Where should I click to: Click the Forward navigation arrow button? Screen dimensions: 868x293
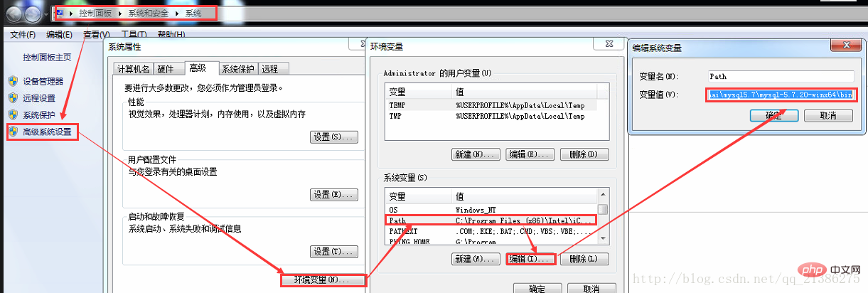[33, 14]
